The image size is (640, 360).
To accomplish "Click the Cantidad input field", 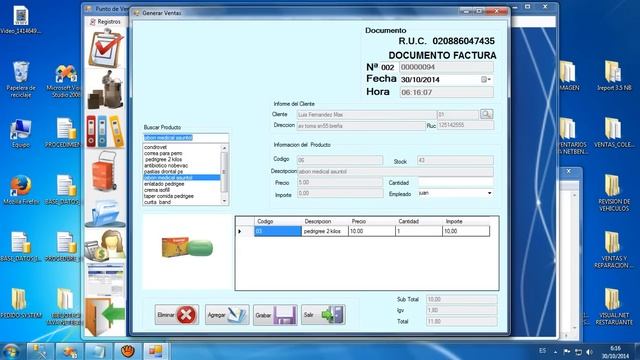I will tap(456, 182).
